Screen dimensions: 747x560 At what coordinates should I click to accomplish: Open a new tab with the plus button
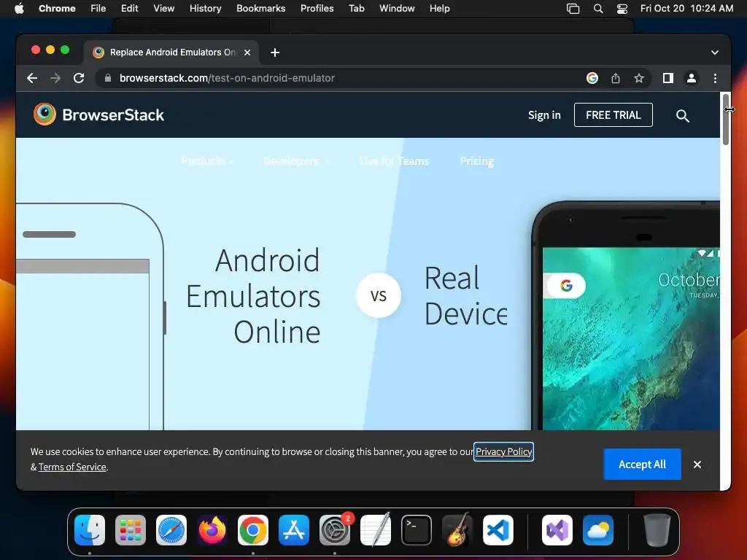coord(275,52)
